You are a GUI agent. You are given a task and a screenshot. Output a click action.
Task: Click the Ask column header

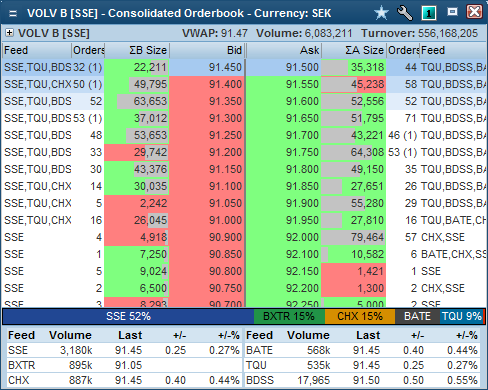(x=284, y=50)
